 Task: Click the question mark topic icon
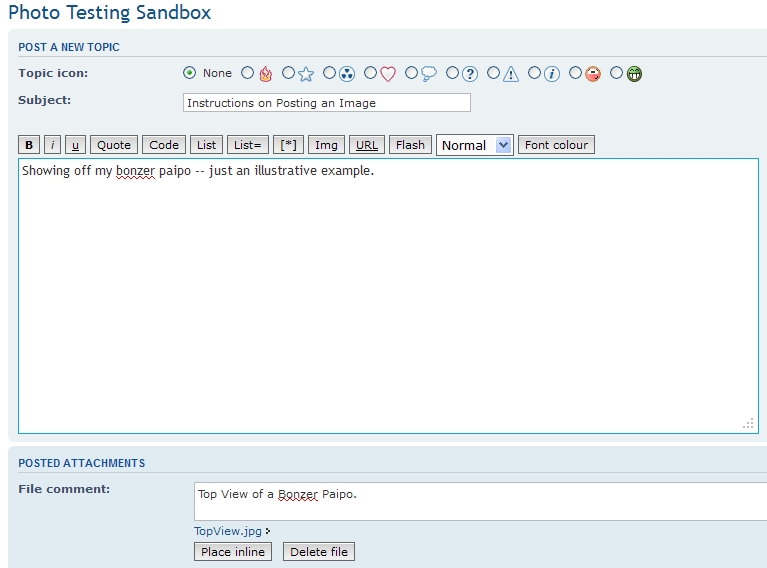tap(470, 74)
